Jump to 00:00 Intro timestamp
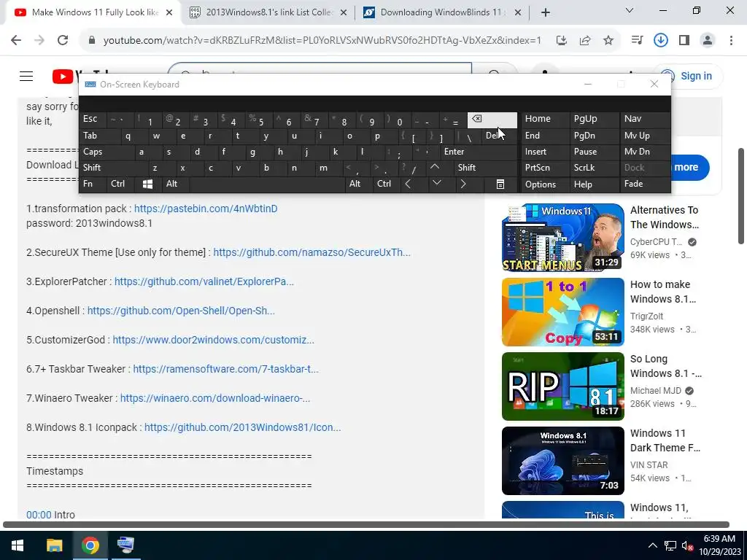747x560 pixels. point(39,515)
